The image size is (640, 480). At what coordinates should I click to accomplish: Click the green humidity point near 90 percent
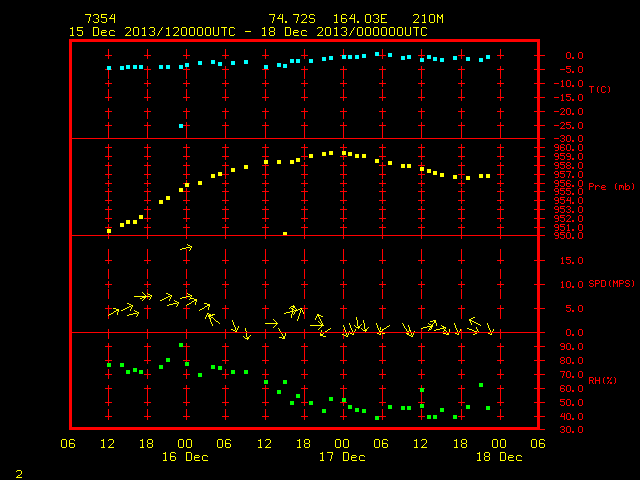point(181,345)
